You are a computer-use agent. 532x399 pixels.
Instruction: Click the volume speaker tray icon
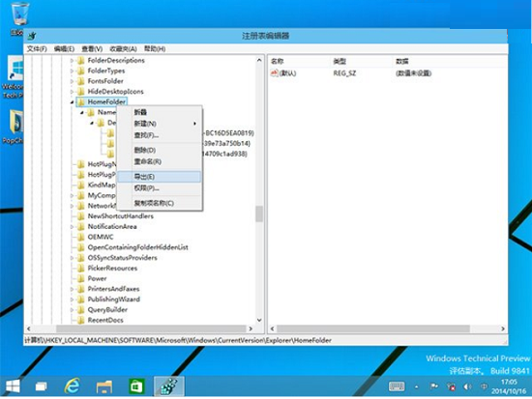(467, 386)
